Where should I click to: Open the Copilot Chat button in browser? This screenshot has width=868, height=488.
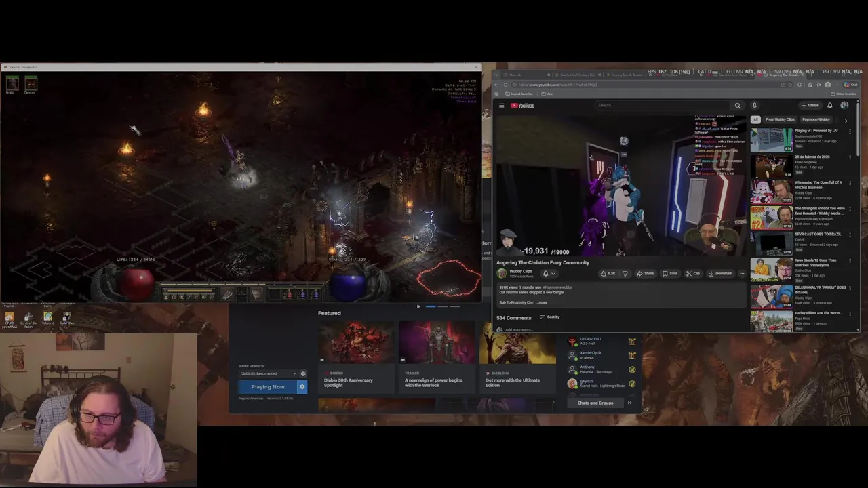[850, 85]
